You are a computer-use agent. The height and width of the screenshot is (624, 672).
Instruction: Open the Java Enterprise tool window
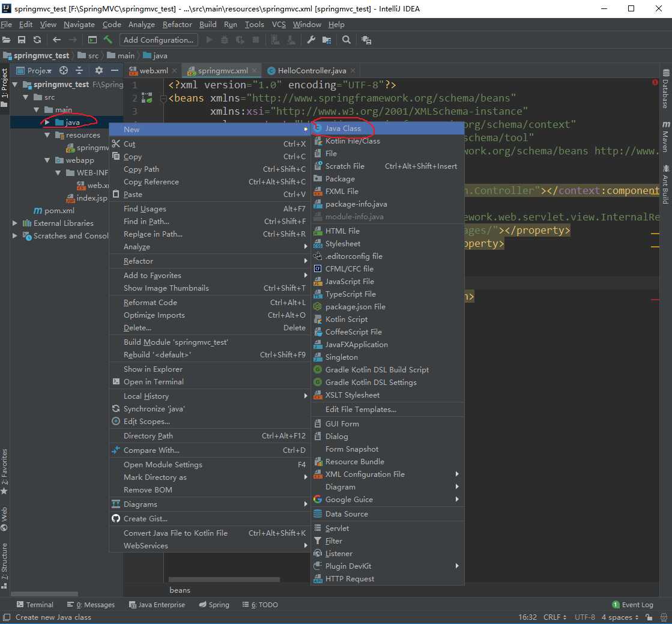point(157,605)
